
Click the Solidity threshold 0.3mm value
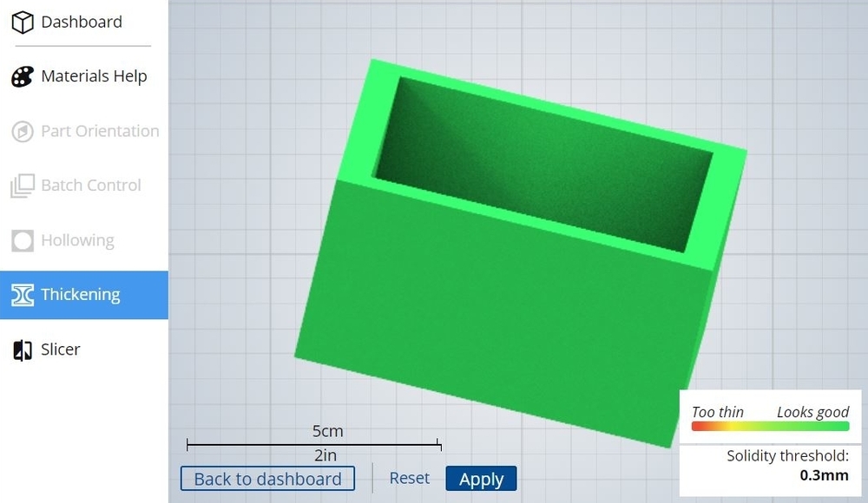click(x=824, y=475)
